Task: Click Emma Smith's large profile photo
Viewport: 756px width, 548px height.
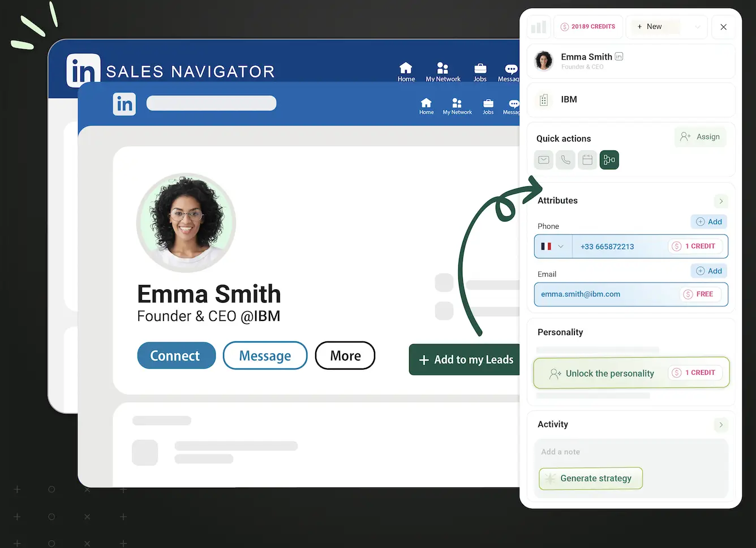Action: point(186,222)
